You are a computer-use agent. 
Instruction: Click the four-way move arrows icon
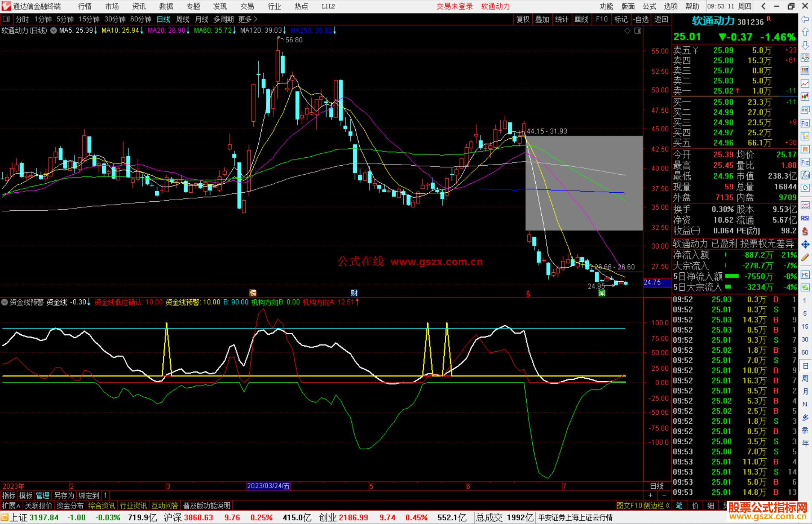[805, 245]
